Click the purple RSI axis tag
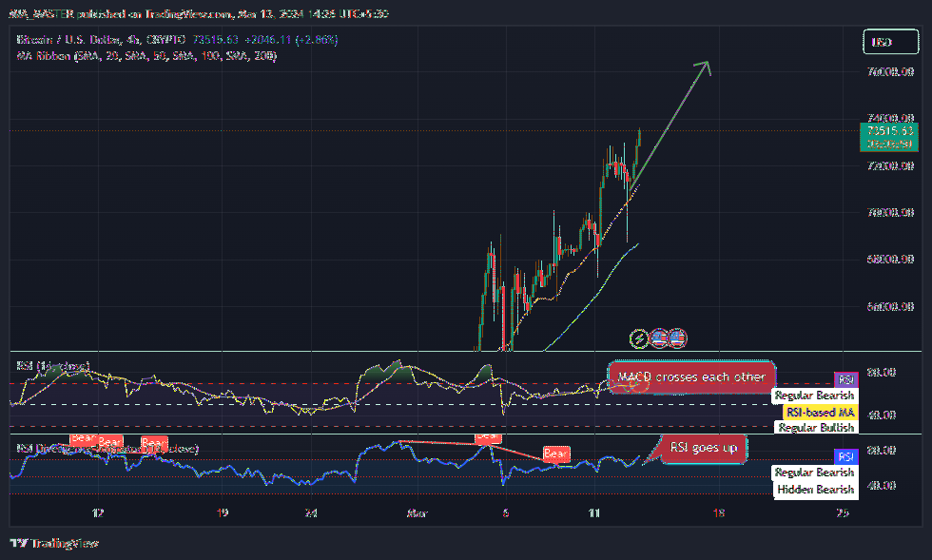The width and height of the screenshot is (932, 560). 845,380
